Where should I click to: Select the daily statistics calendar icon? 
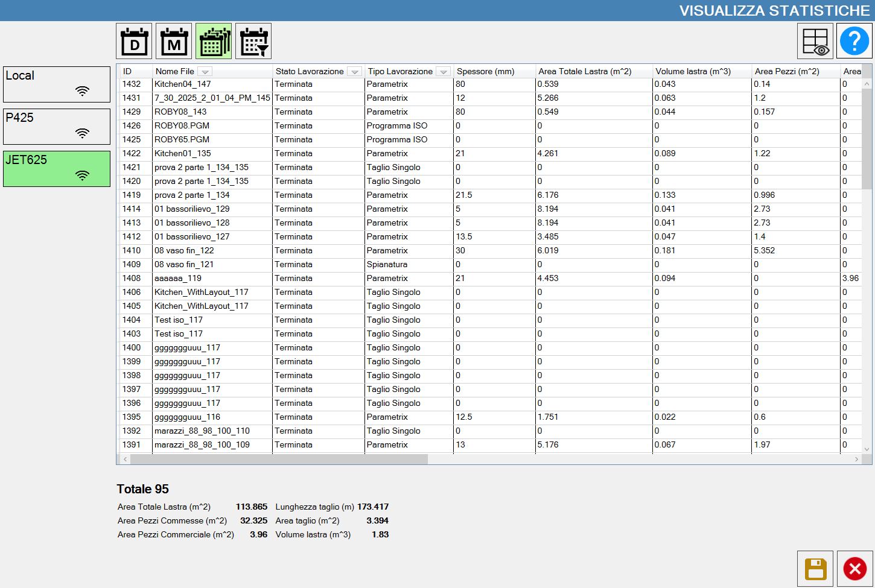(x=134, y=41)
